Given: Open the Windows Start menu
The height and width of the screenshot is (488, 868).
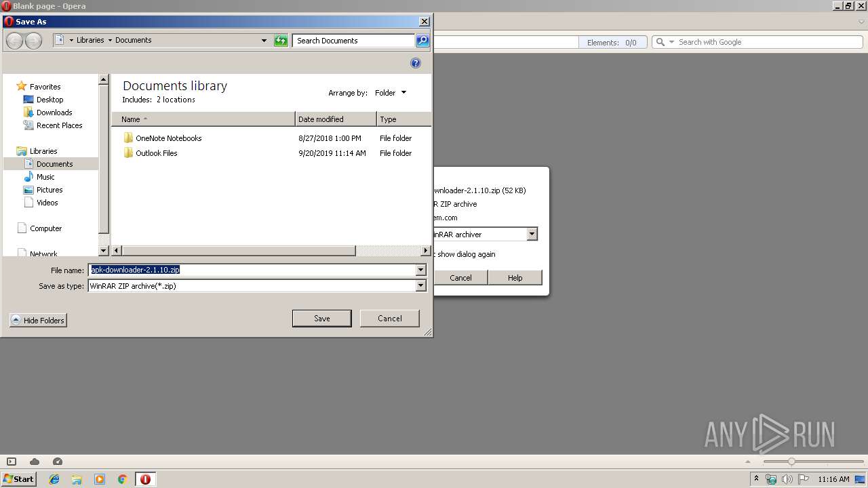Looking at the screenshot, I should [x=18, y=479].
